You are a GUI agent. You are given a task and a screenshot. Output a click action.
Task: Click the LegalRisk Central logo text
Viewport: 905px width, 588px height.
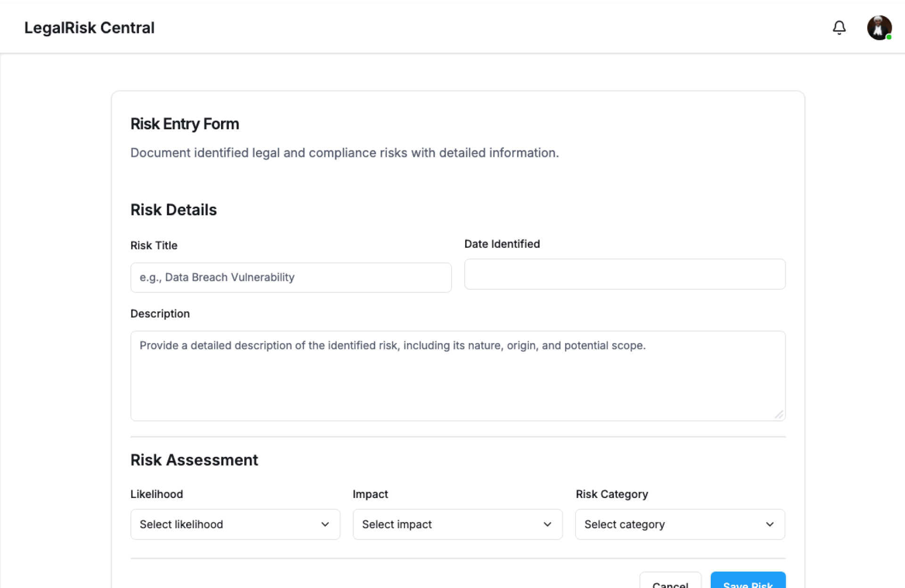(x=89, y=28)
